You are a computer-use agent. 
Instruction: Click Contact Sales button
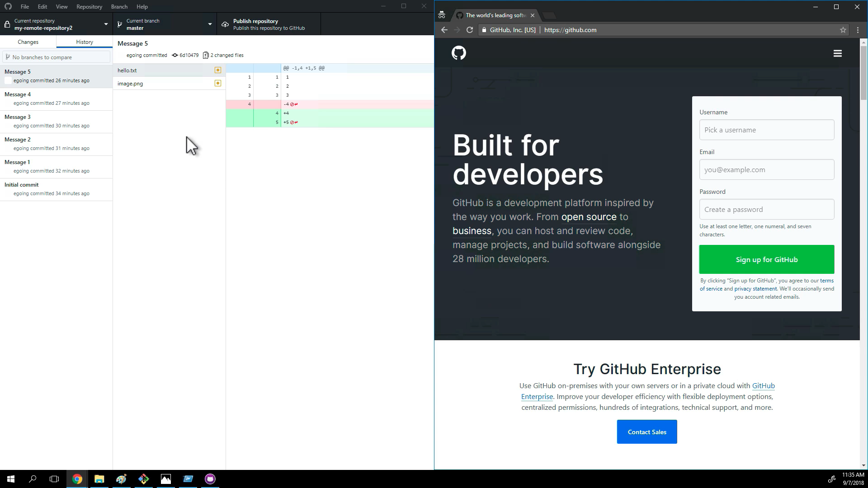point(647,432)
